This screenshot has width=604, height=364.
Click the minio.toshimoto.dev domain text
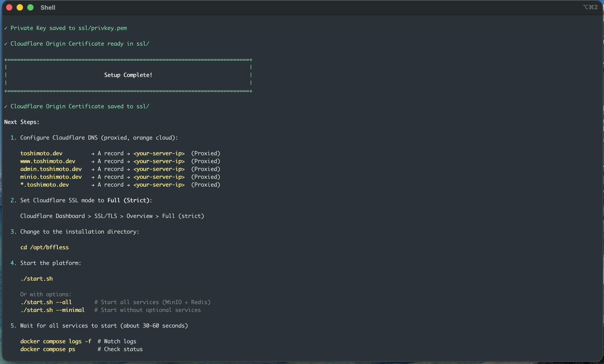point(51,177)
